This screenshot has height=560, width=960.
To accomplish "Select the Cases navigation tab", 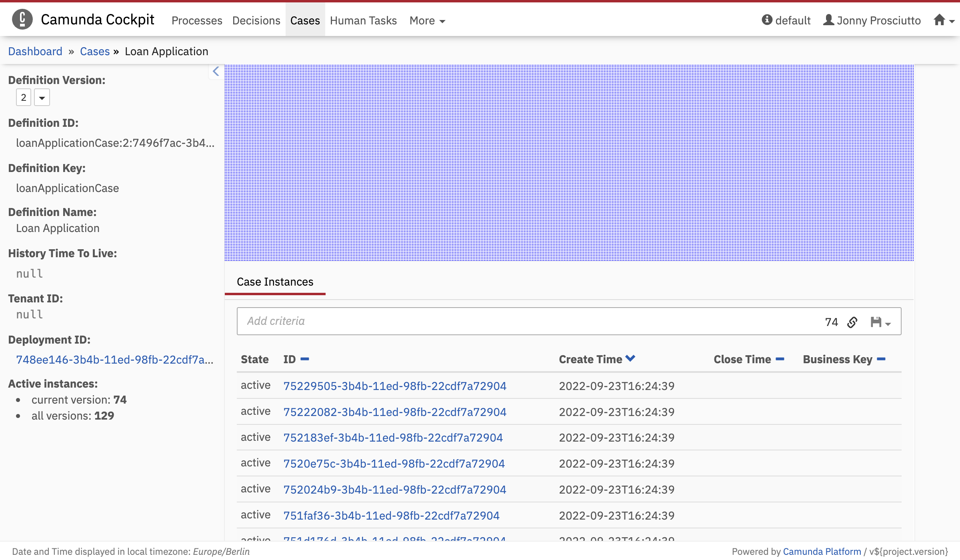I will coord(305,20).
